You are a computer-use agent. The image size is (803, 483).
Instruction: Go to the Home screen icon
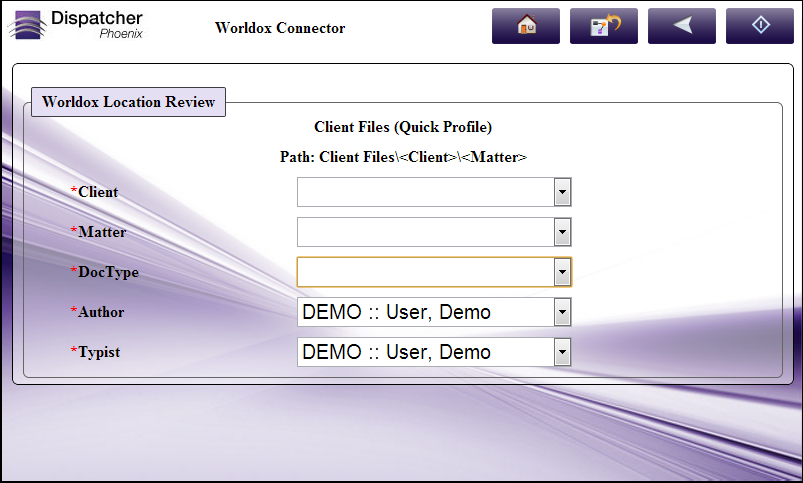point(525,26)
